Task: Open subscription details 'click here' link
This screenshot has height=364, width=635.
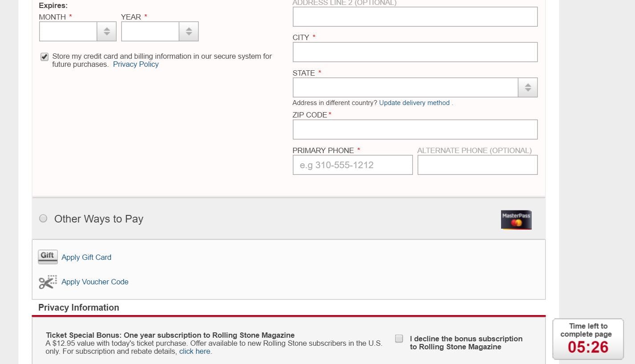Action: click(x=194, y=352)
